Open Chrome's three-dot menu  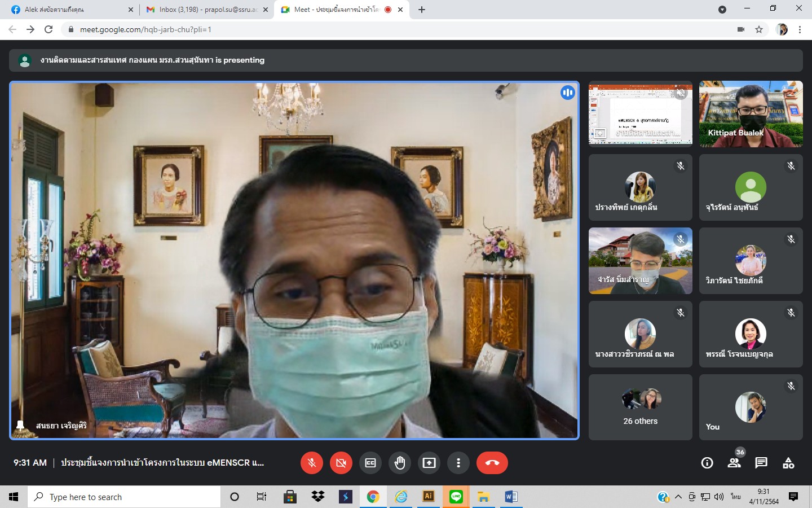click(800, 29)
